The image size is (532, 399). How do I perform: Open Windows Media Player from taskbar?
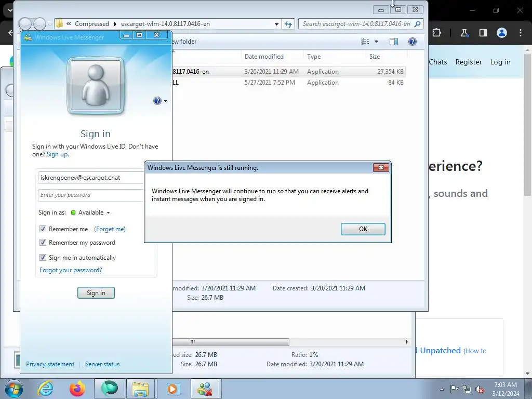(172, 389)
